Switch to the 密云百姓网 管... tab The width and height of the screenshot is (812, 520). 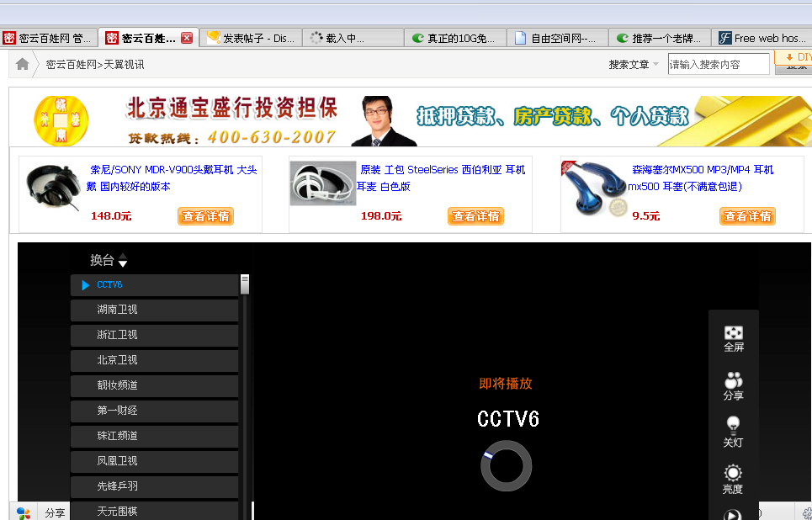click(x=48, y=38)
